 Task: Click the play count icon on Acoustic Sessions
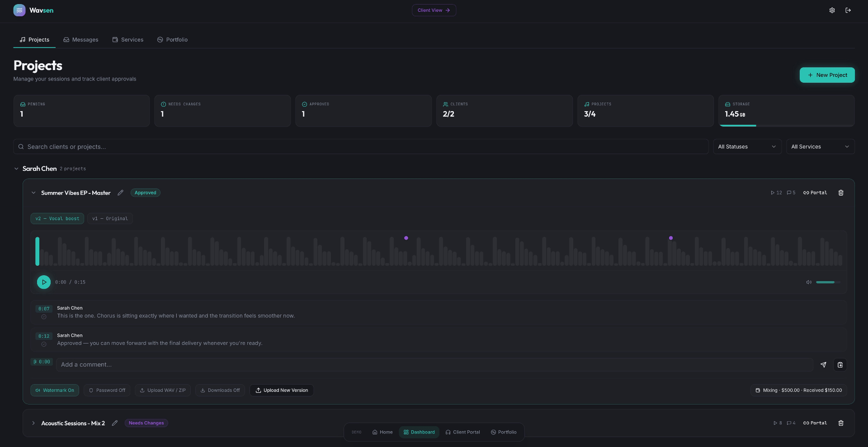coord(775,423)
